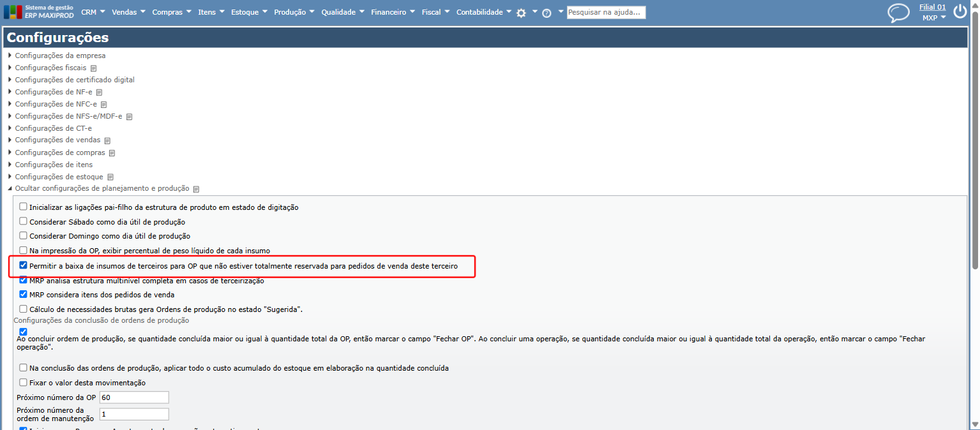Click the power logout icon
Image resolution: width=980 pixels, height=430 pixels.
pyautogui.click(x=960, y=11)
